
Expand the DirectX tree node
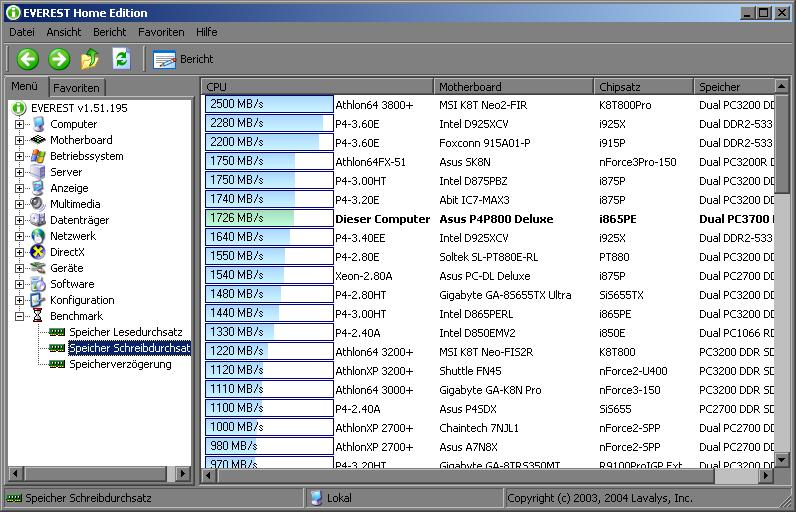pos(19,252)
